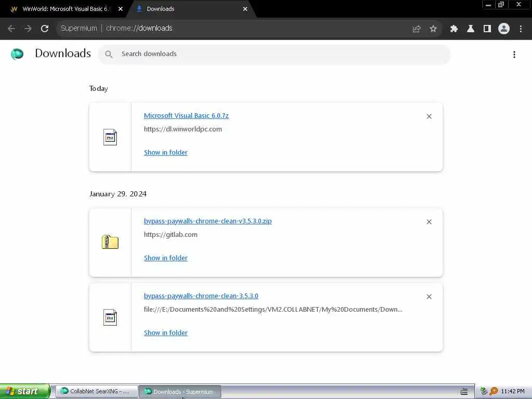Image resolution: width=532 pixels, height=399 pixels.
Task: Restore down the browser window
Action: (501, 5)
